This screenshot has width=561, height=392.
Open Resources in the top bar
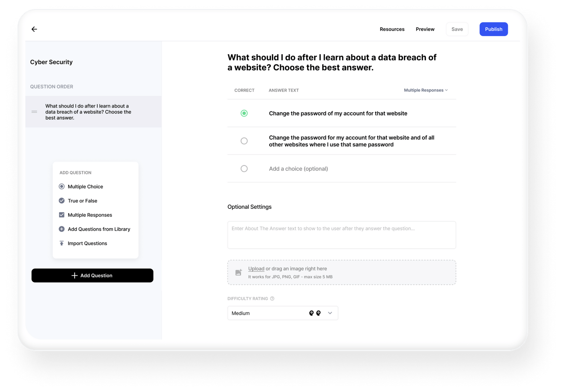coord(392,29)
